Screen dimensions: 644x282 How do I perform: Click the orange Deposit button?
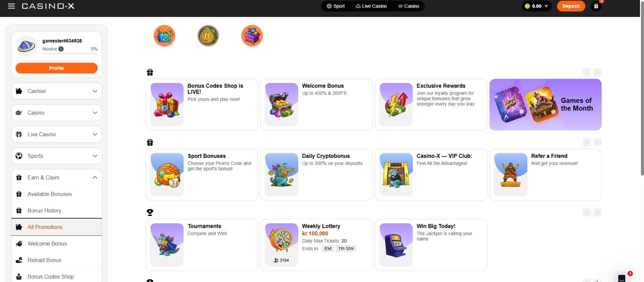pos(571,6)
